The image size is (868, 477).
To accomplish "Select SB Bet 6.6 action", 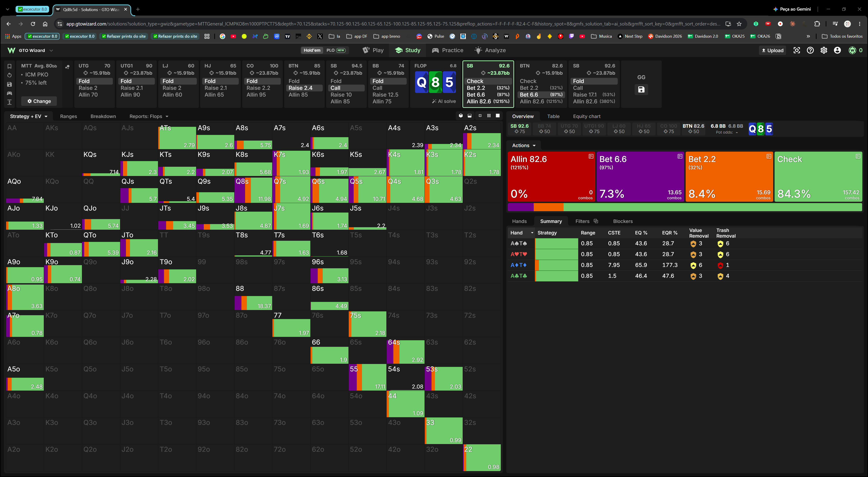I will click(488, 95).
